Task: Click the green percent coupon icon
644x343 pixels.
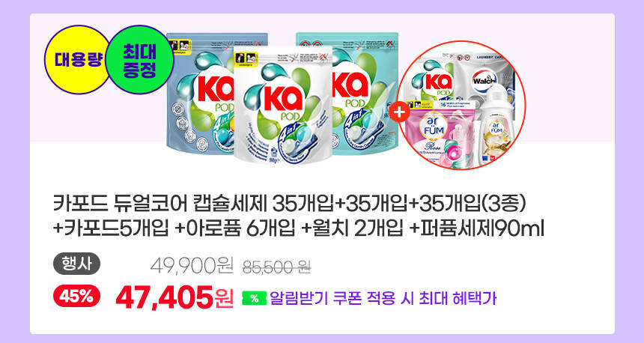Action: (x=255, y=298)
